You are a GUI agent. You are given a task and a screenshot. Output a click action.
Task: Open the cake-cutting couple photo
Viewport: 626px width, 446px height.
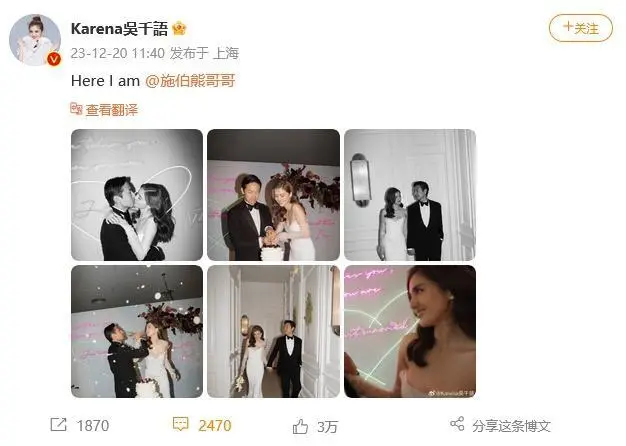(273, 195)
